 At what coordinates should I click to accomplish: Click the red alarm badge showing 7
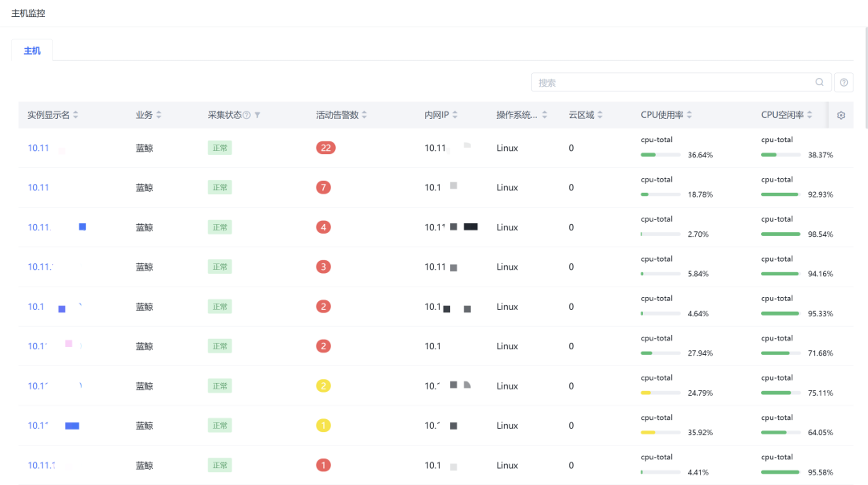click(x=323, y=187)
